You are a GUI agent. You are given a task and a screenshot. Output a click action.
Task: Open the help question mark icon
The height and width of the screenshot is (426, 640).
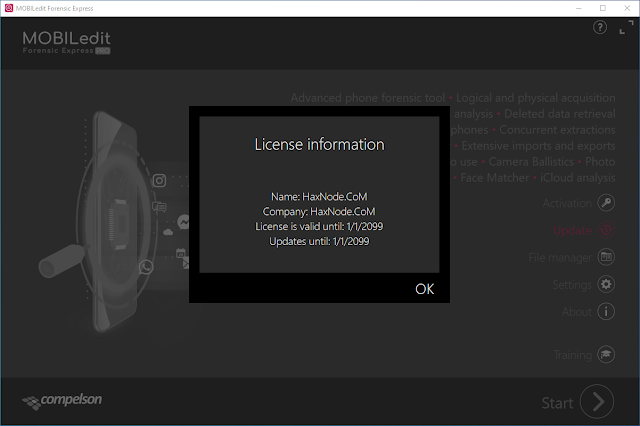[600, 27]
